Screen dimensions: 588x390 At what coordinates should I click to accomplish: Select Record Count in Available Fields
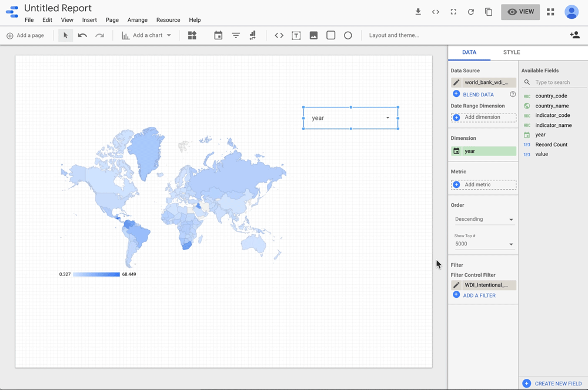[x=551, y=144]
